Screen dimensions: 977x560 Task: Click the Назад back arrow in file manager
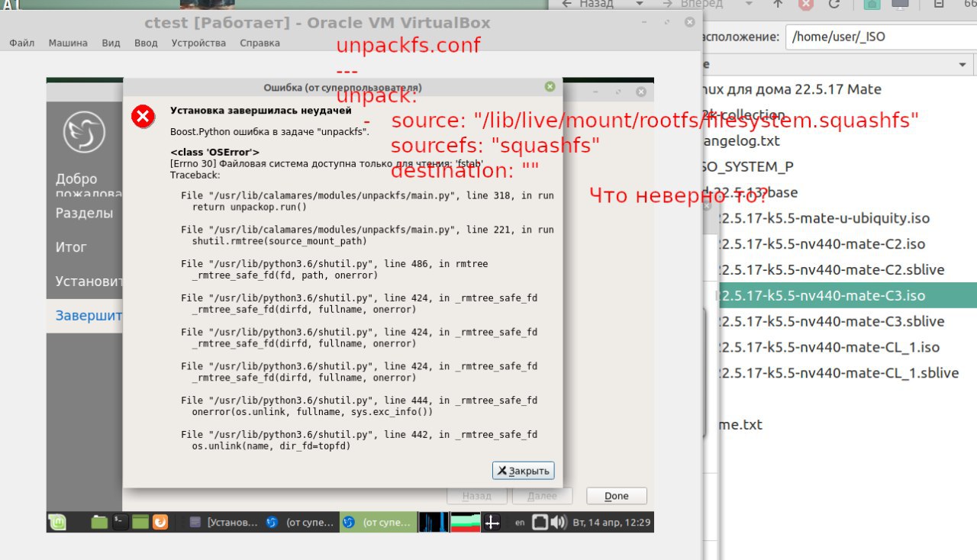coord(589,4)
